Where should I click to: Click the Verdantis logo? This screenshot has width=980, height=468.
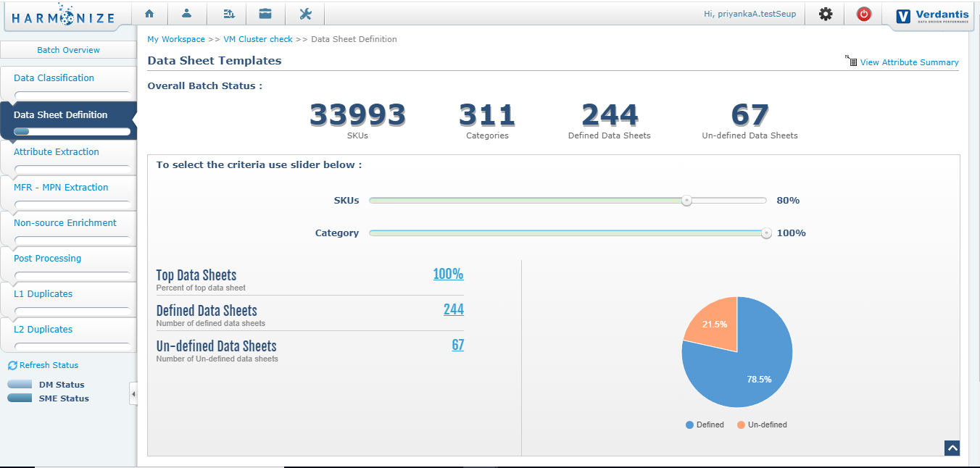pos(932,16)
